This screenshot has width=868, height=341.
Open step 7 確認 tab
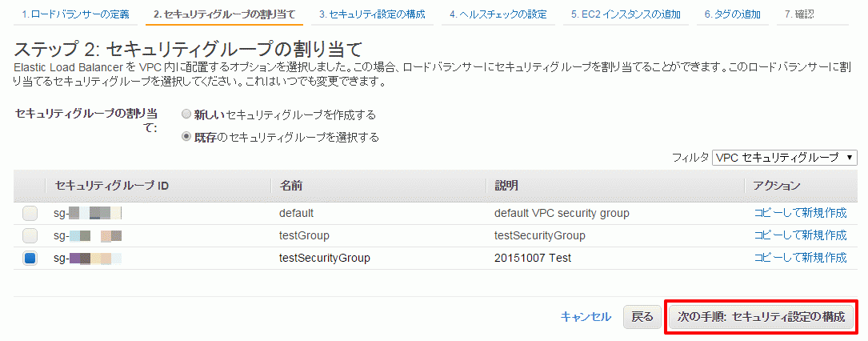(x=799, y=14)
